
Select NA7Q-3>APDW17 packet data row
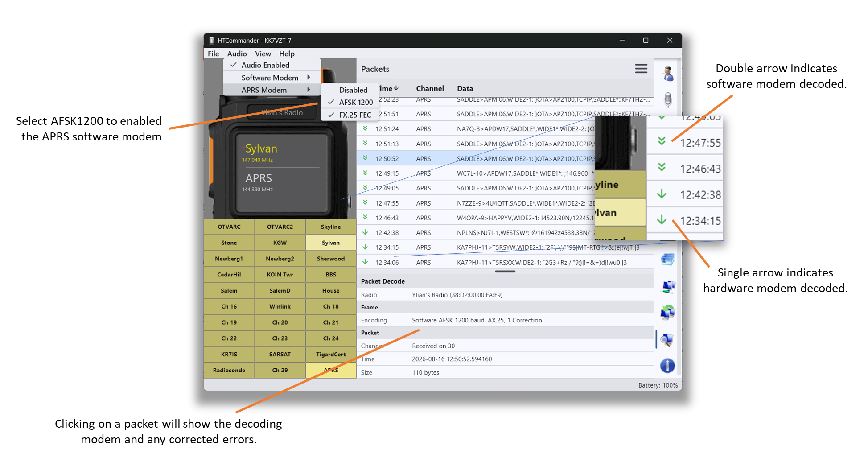point(505,128)
